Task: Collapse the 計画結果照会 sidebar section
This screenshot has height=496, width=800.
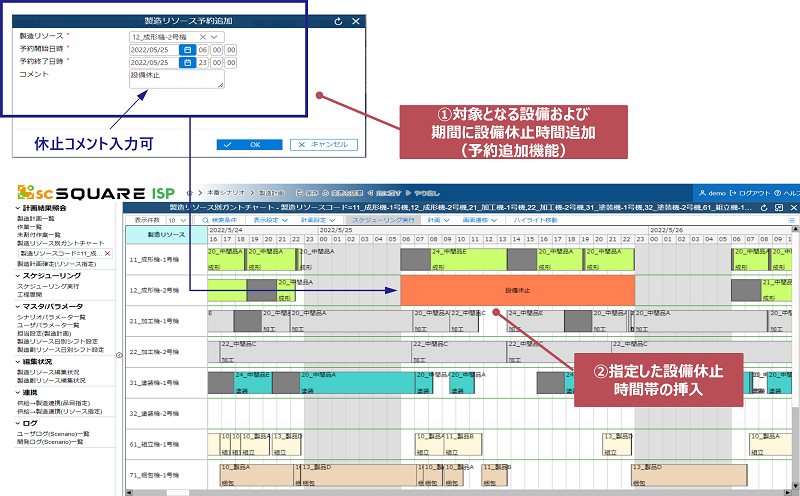Action: (x=19, y=207)
